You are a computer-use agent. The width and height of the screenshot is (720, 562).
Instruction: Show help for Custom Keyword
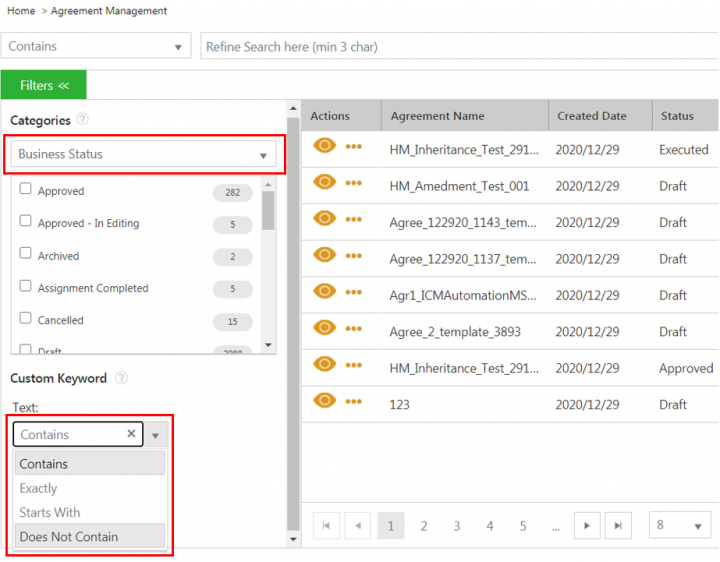[x=121, y=378]
